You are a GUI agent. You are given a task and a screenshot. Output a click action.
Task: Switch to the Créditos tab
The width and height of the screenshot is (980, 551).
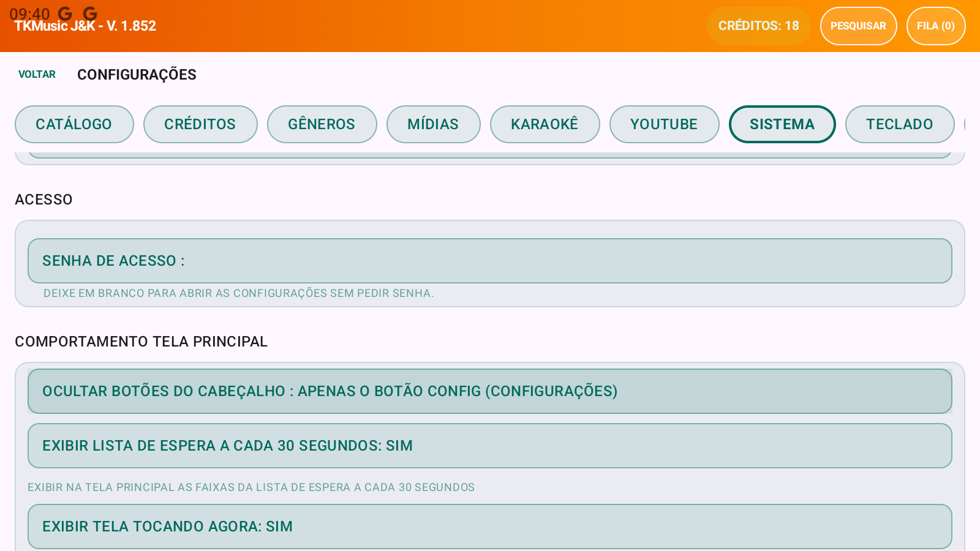pos(200,124)
